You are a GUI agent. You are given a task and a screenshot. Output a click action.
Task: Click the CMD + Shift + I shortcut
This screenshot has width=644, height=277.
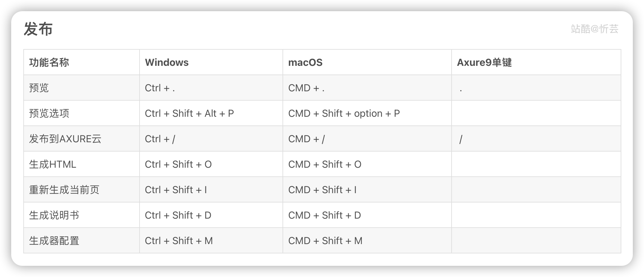(x=322, y=190)
